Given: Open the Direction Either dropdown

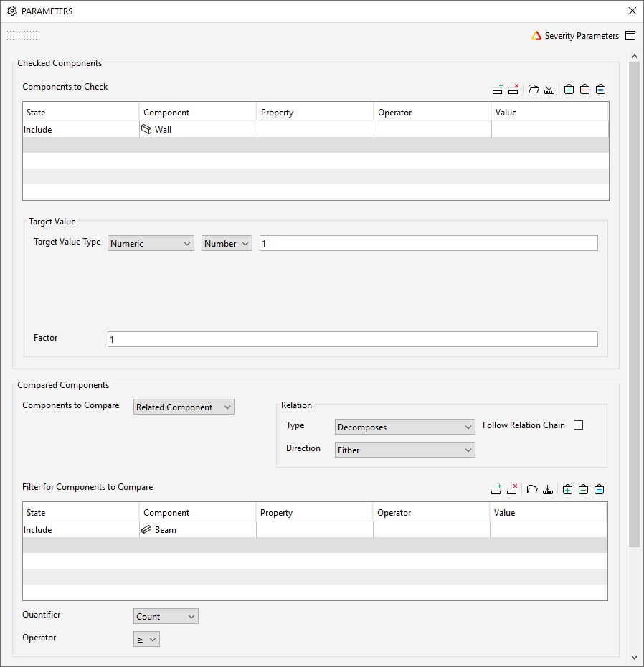Looking at the screenshot, I should (x=405, y=450).
